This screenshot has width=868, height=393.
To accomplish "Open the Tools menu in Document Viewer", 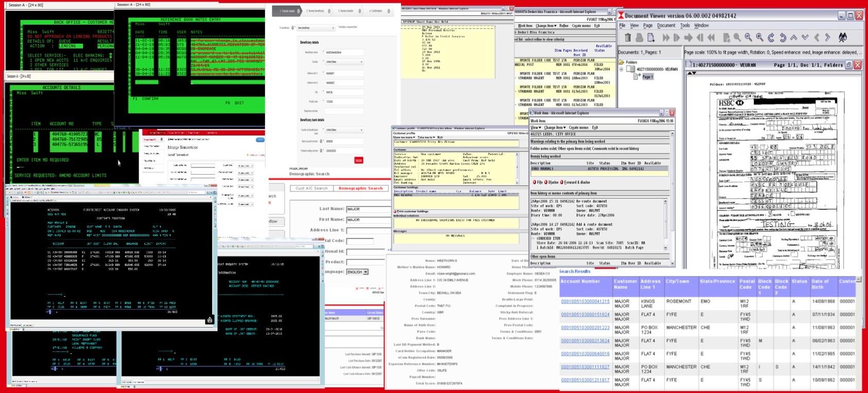I will [685, 25].
